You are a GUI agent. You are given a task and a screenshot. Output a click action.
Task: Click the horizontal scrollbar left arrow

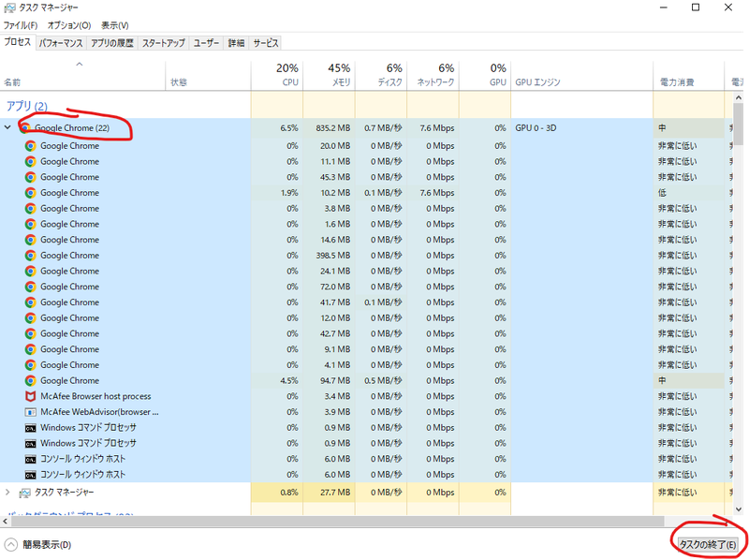[x=6, y=522]
